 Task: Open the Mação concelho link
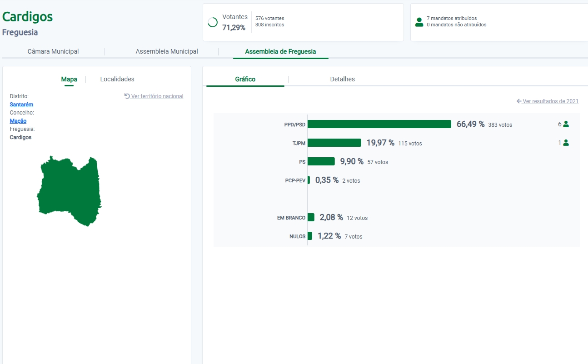(18, 121)
